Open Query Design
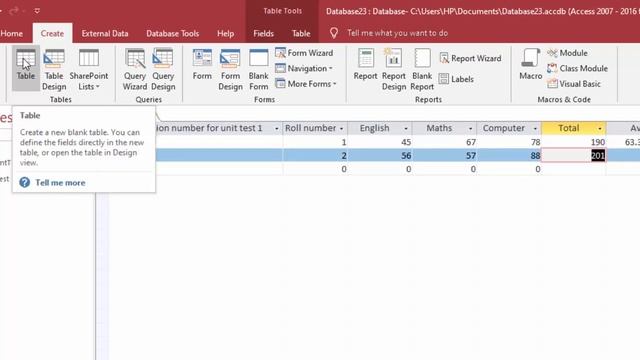This screenshot has width=640, height=360. 163,69
